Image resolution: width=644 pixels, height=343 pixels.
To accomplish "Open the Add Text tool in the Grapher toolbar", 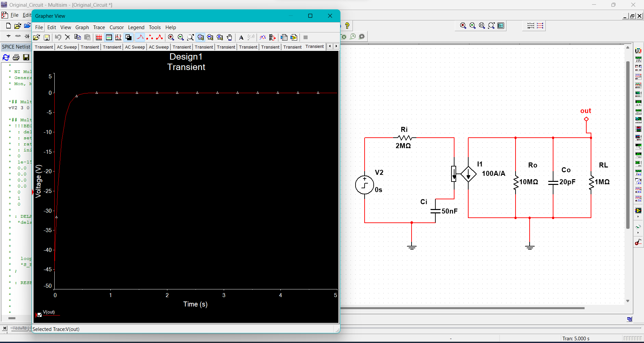I will pos(241,38).
